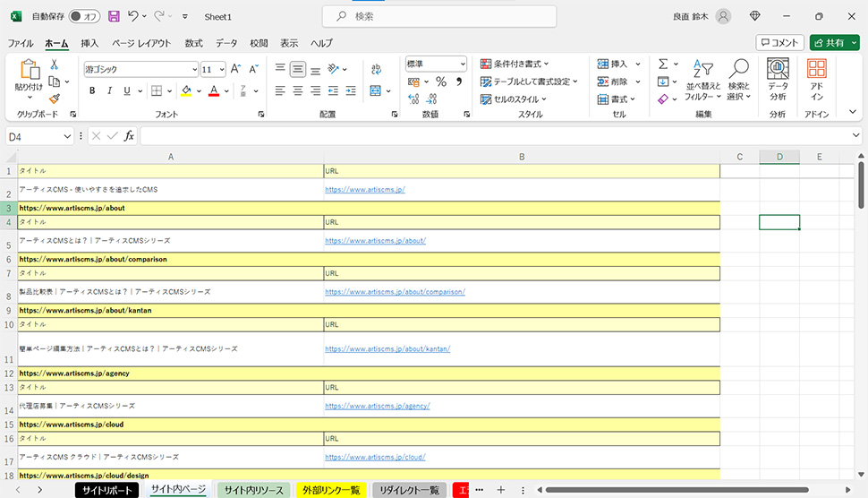The image size is (868, 498).
Task: Open the number format dropdown
Action: (x=463, y=64)
